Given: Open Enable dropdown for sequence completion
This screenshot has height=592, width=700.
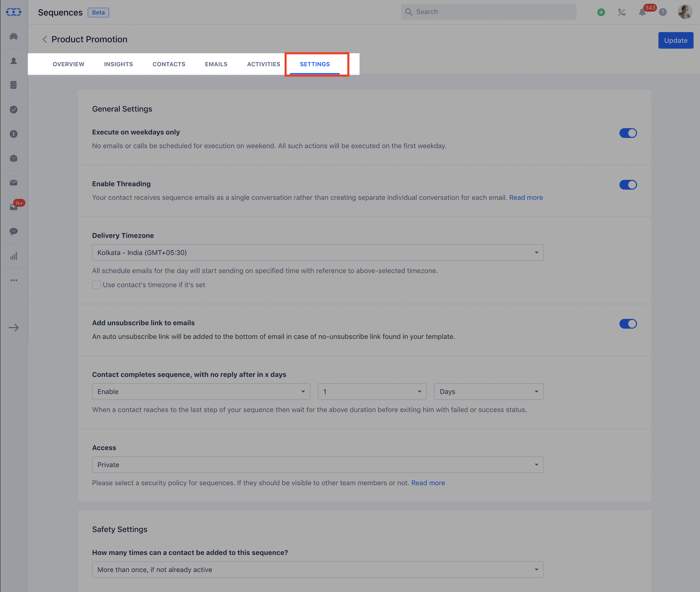Looking at the screenshot, I should 201,392.
